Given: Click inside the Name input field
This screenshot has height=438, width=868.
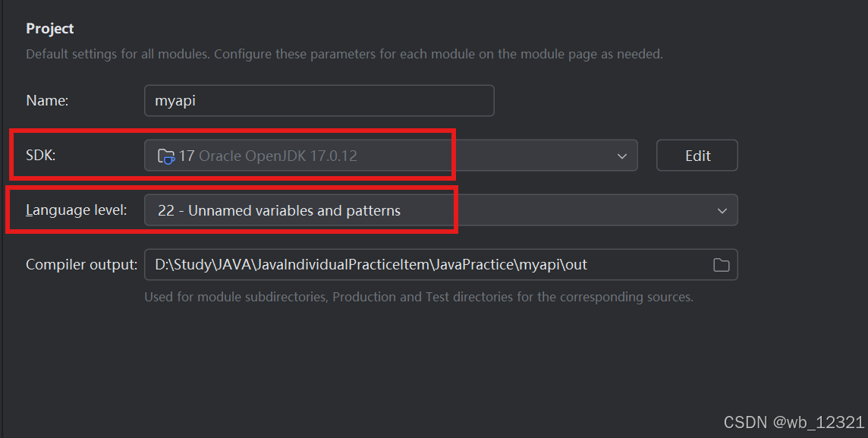Looking at the screenshot, I should tap(319, 100).
